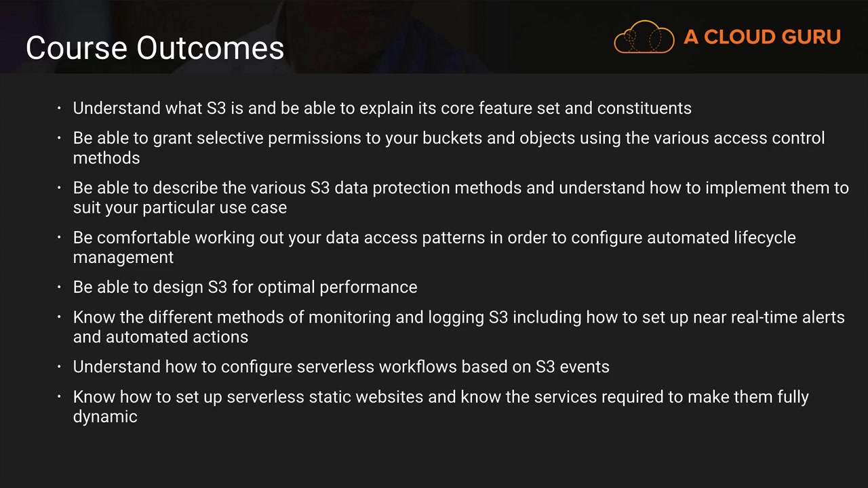868x488 pixels.
Task: Click the word "dynamic" on the last line
Action: coord(105,416)
